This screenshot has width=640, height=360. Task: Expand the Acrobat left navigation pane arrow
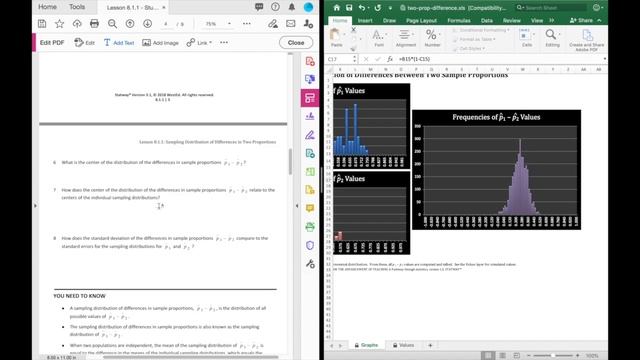(35, 206)
